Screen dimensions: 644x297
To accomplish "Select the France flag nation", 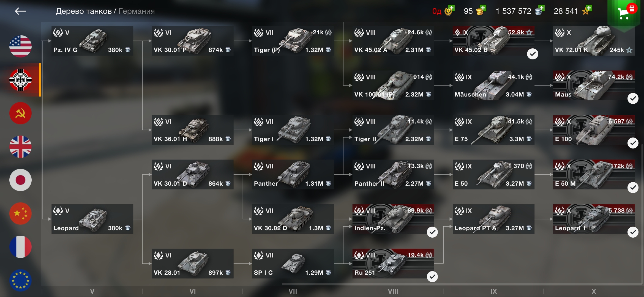I will pos(20,247).
